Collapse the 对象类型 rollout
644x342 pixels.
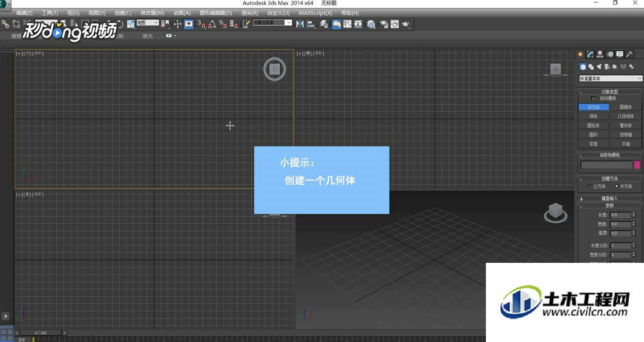pyautogui.click(x=610, y=92)
